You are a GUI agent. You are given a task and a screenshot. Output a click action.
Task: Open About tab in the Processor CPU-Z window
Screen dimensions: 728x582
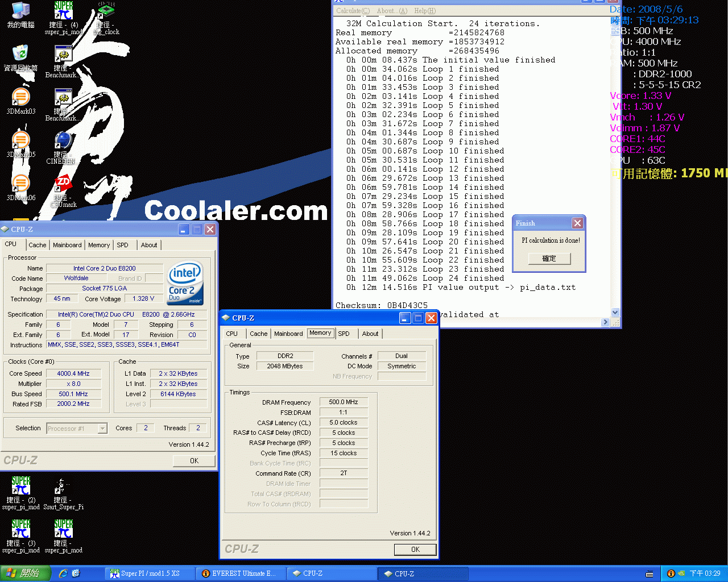tap(149, 245)
